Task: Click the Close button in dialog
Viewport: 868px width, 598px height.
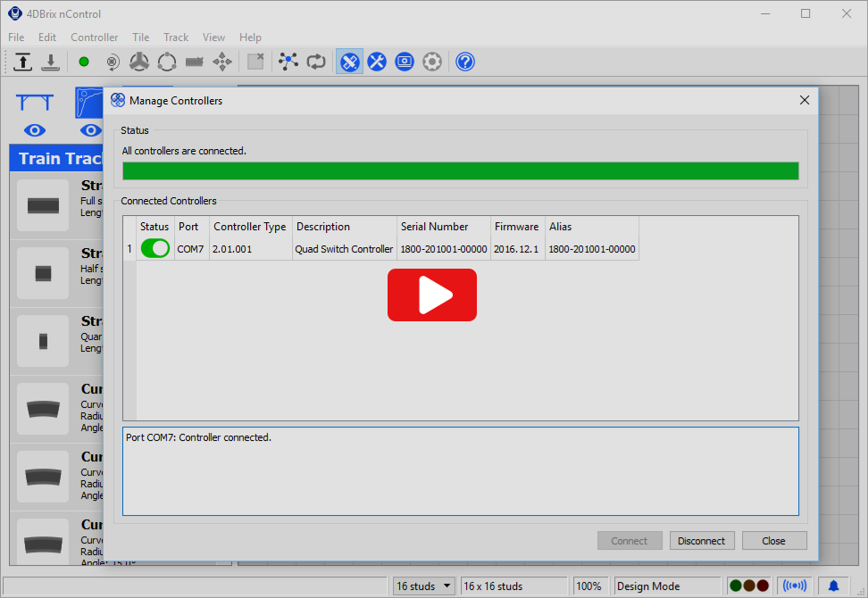Action: [x=774, y=541]
